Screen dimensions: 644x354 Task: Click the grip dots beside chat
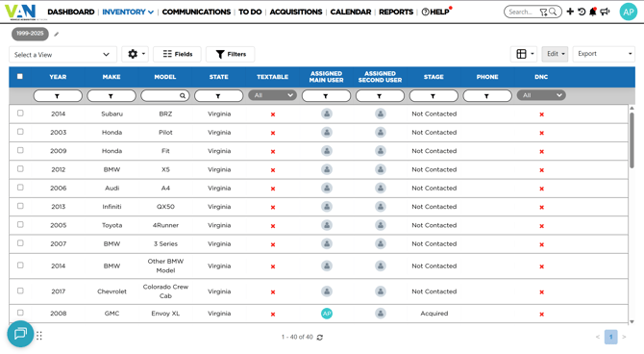pos(39,336)
